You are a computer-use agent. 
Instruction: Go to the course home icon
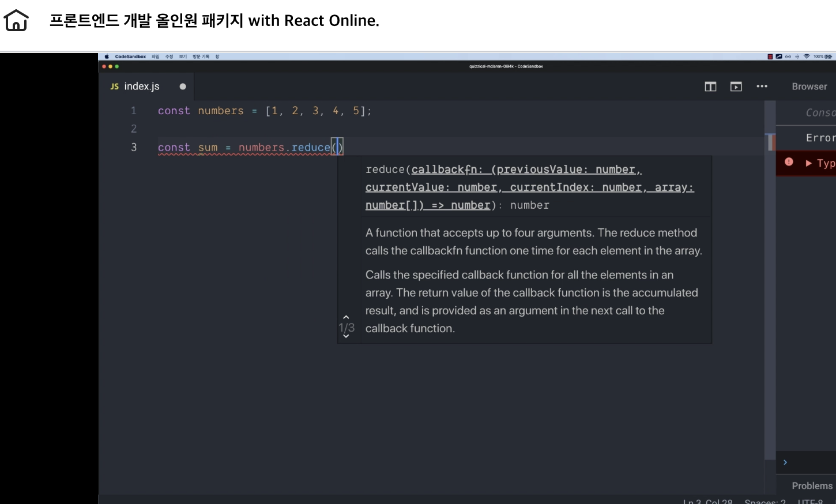click(16, 20)
